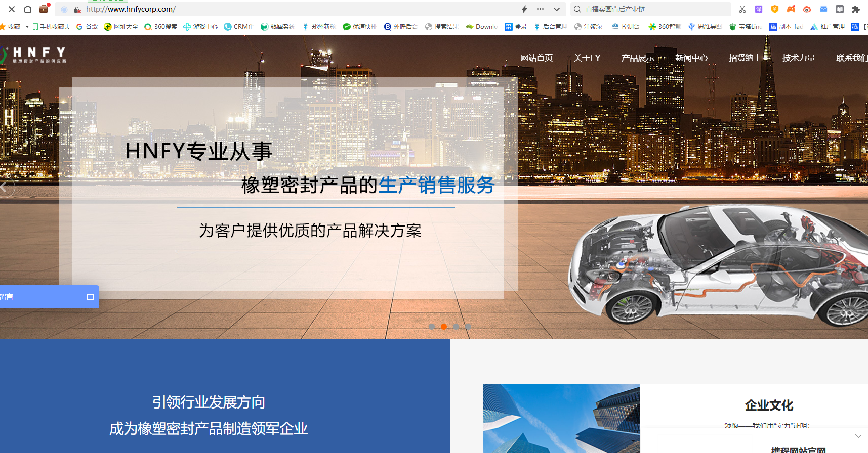Open the 手机收藏夹 bookmark
This screenshot has height=453, width=868.
click(52, 27)
